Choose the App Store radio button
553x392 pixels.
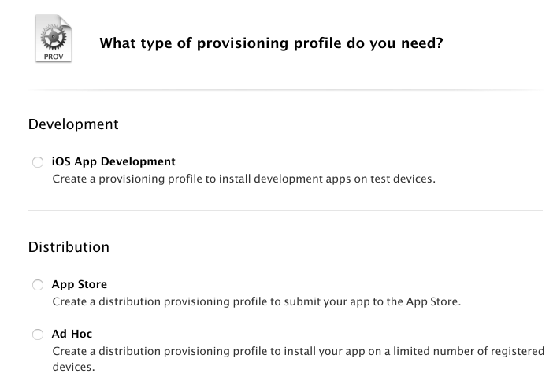[x=38, y=285]
